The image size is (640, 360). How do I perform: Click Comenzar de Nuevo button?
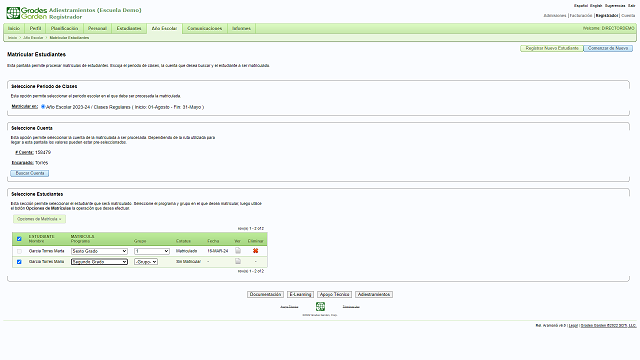pos(608,48)
